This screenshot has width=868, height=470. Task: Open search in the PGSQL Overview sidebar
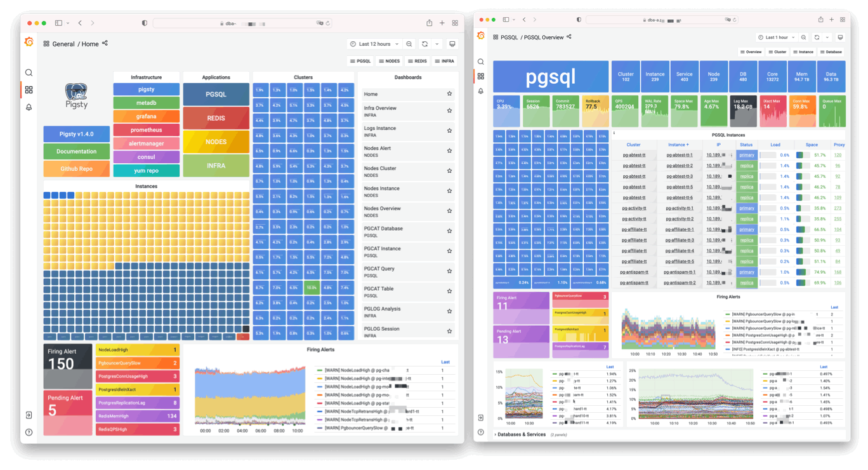[480, 62]
